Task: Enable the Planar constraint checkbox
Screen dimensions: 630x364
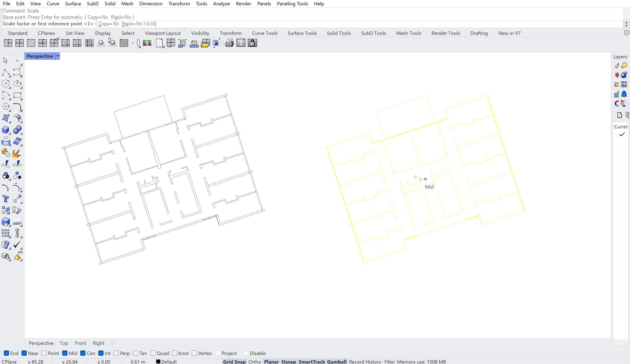Action: coord(271,361)
